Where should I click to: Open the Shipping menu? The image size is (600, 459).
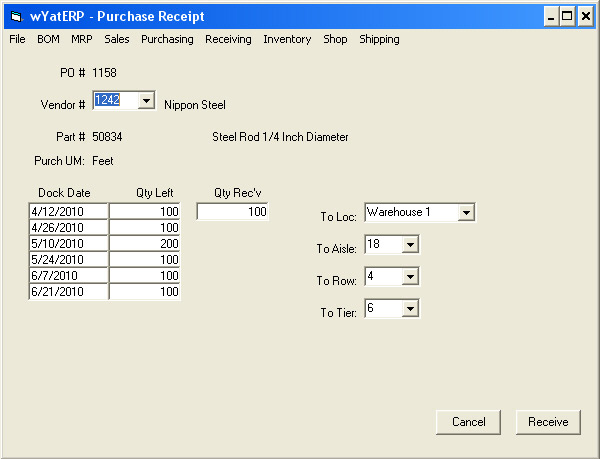click(379, 39)
